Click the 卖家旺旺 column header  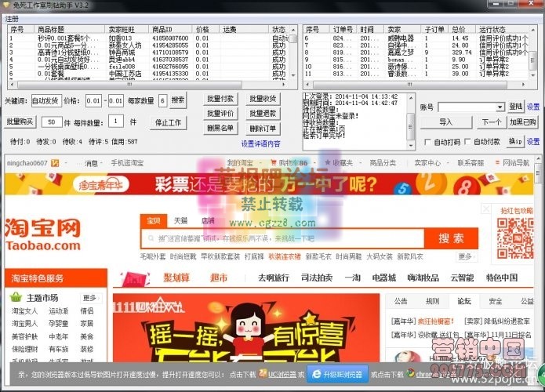coord(126,29)
